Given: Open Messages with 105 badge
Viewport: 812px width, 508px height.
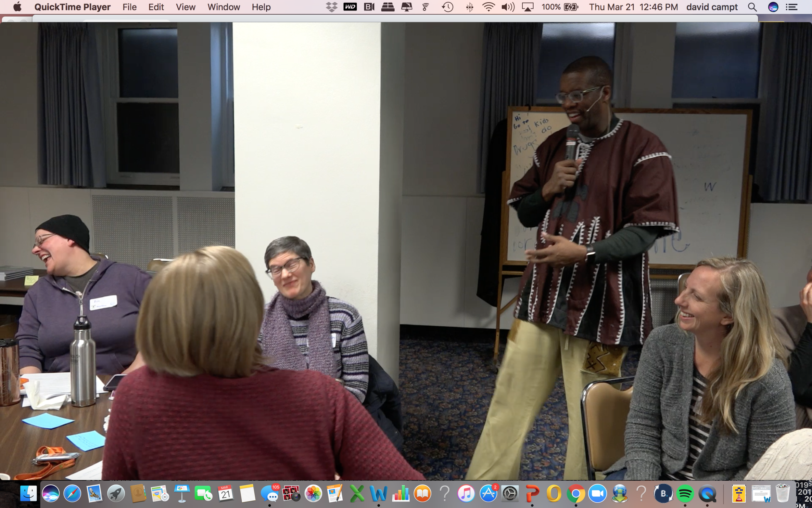Looking at the screenshot, I should pos(270,493).
